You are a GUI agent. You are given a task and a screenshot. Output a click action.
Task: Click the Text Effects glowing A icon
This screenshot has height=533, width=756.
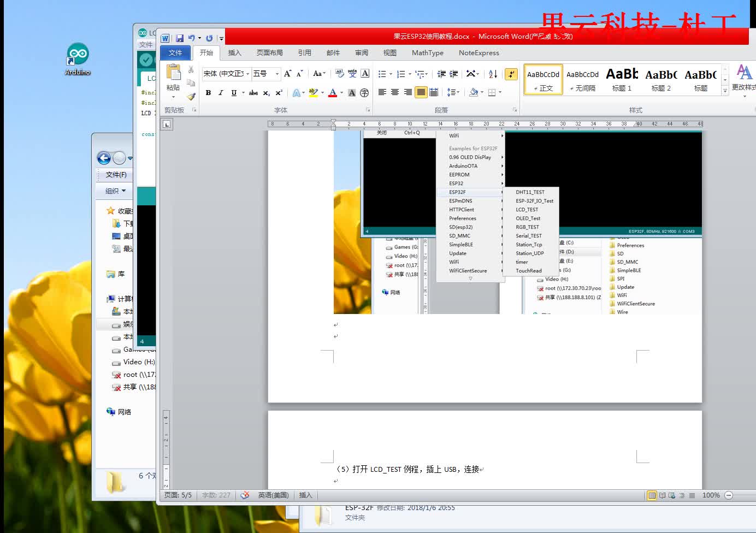tap(296, 93)
